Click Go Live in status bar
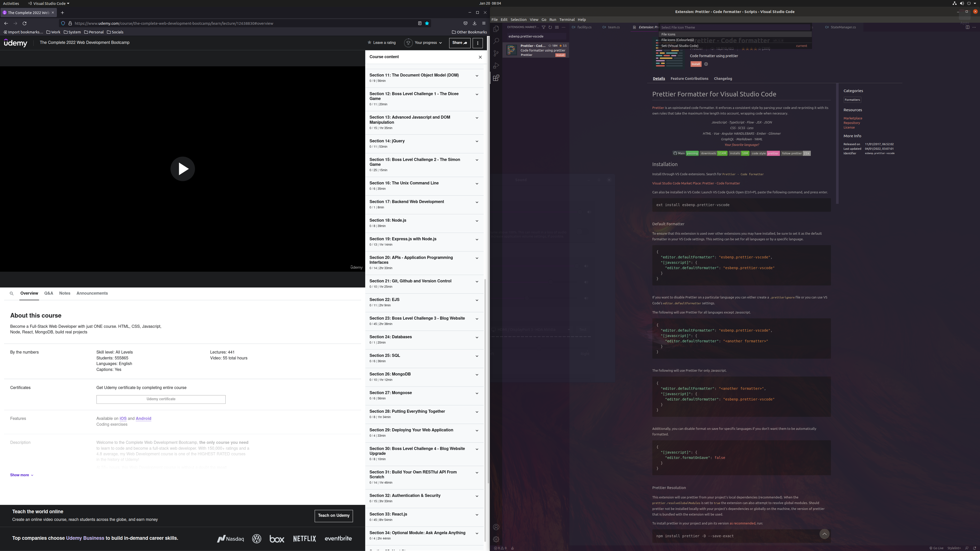 coord(936,548)
